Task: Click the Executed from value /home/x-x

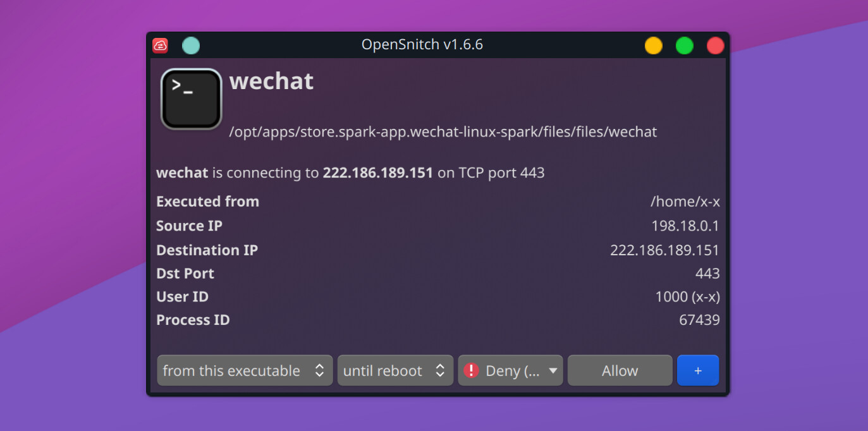Action: 685,202
